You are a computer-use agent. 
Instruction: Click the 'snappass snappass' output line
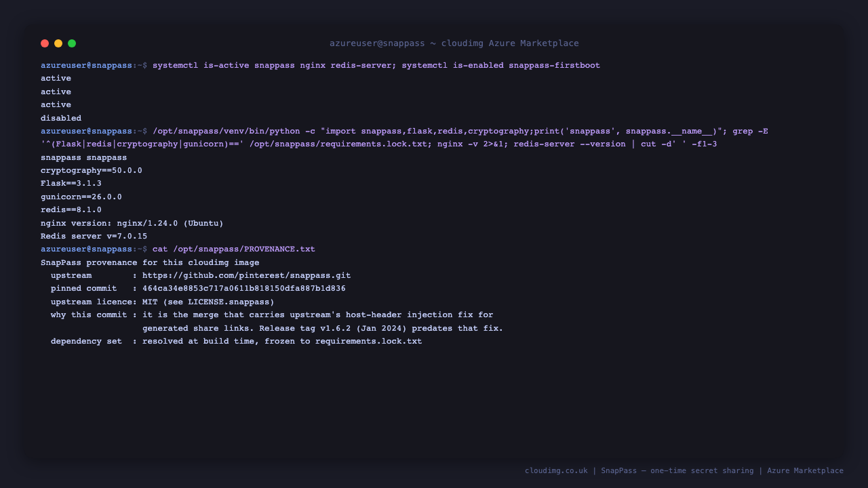pyautogui.click(x=84, y=157)
